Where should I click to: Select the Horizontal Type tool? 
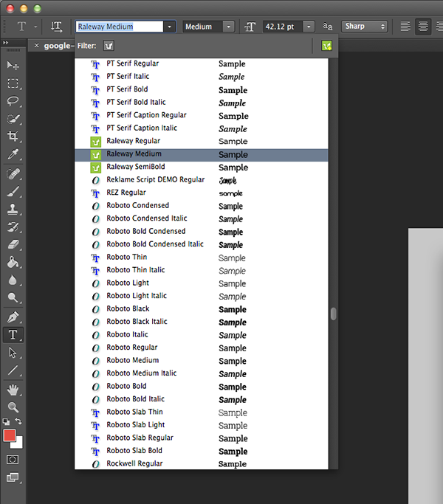click(x=13, y=334)
